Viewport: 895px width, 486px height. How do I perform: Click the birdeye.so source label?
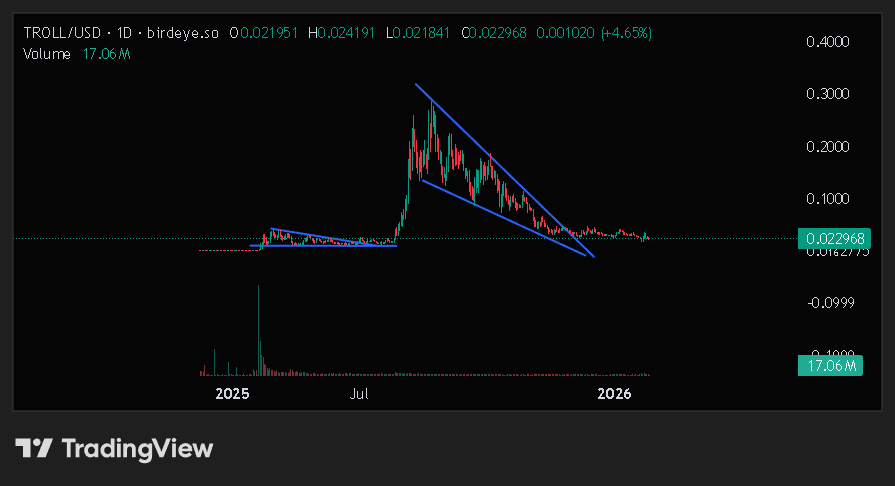click(x=183, y=33)
